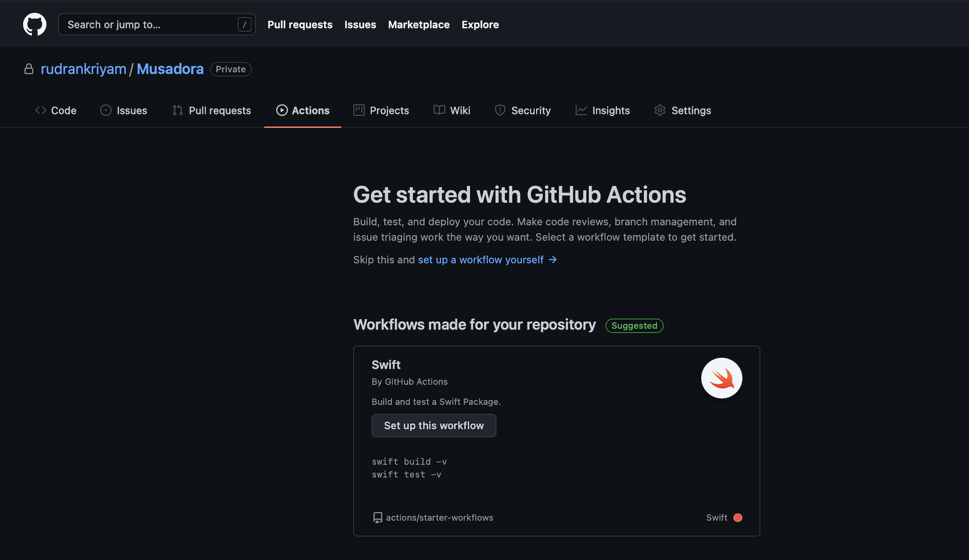Viewport: 969px width, 560px height.
Task: Click the board icon on Projects tab
Action: (359, 110)
